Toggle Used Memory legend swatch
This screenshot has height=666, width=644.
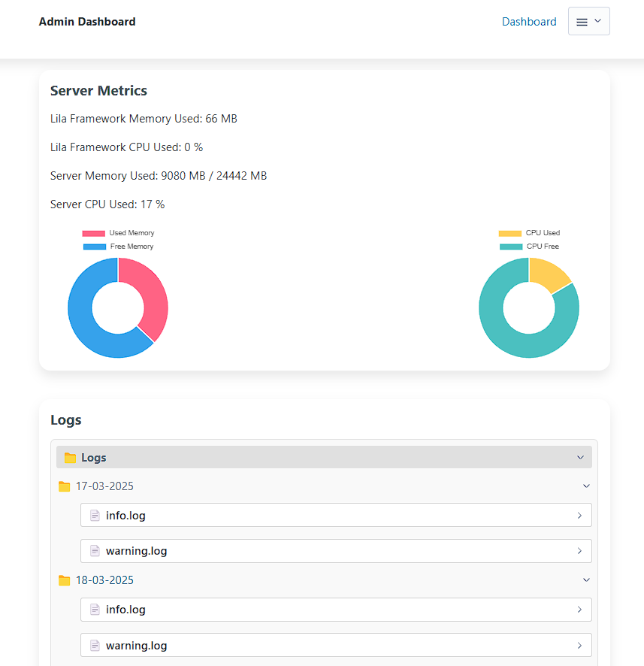click(94, 233)
